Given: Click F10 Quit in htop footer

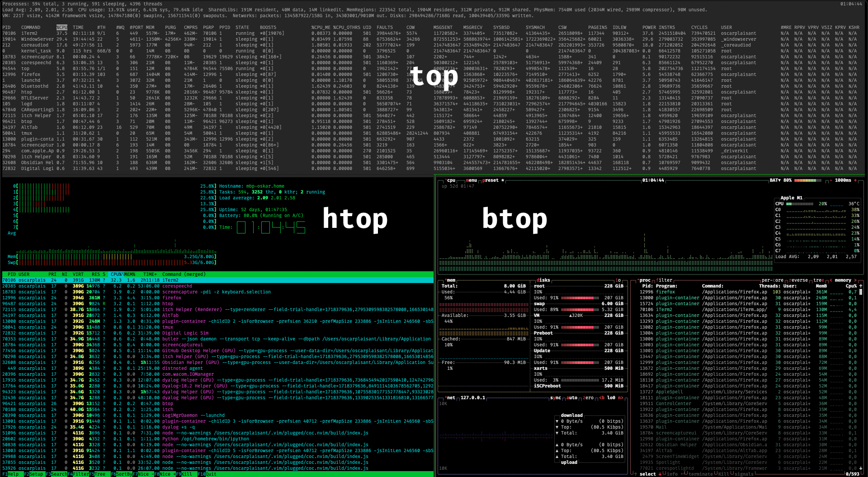Looking at the screenshot, I should point(208,474).
